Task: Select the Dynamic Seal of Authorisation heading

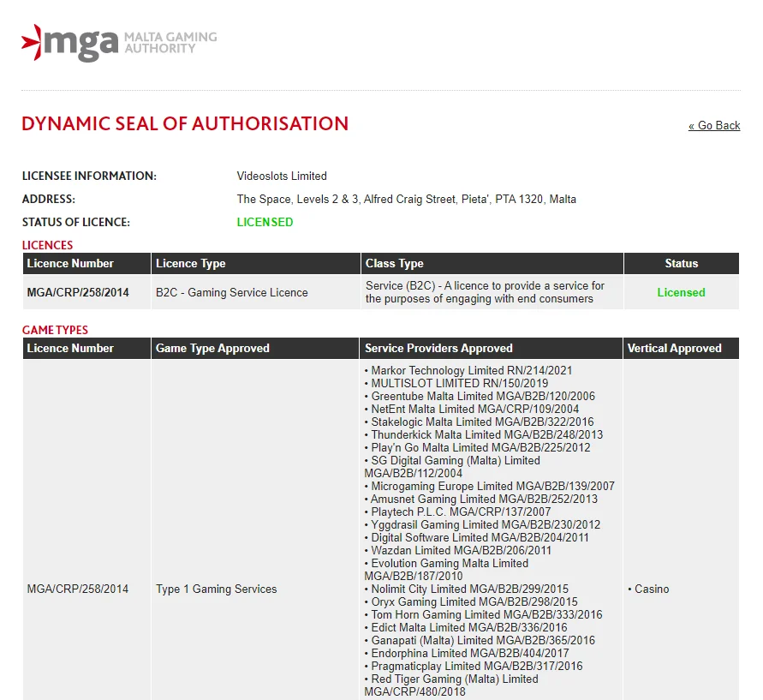Action: click(185, 123)
